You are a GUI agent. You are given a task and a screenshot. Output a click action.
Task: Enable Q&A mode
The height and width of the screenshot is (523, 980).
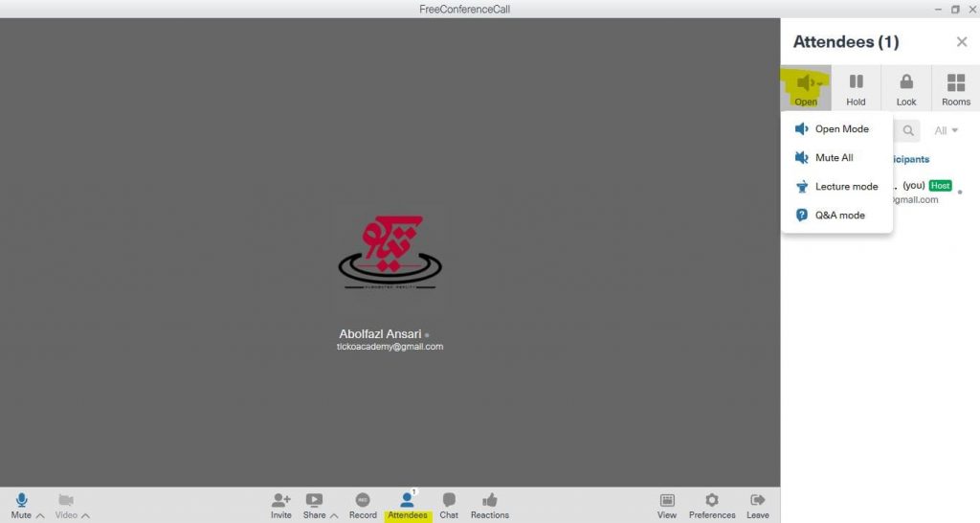(836, 216)
